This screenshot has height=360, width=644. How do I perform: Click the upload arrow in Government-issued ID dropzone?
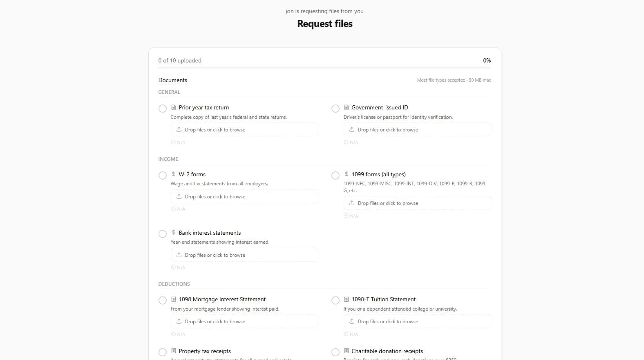pos(352,129)
